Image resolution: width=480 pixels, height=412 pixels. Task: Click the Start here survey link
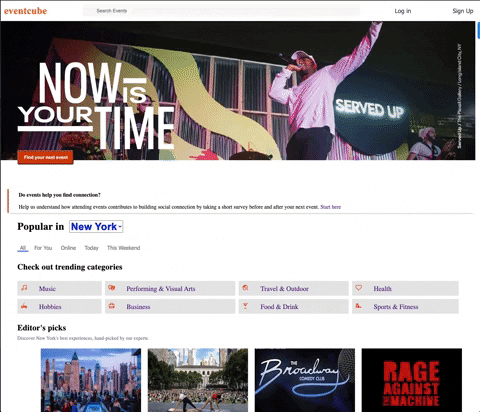point(331,207)
